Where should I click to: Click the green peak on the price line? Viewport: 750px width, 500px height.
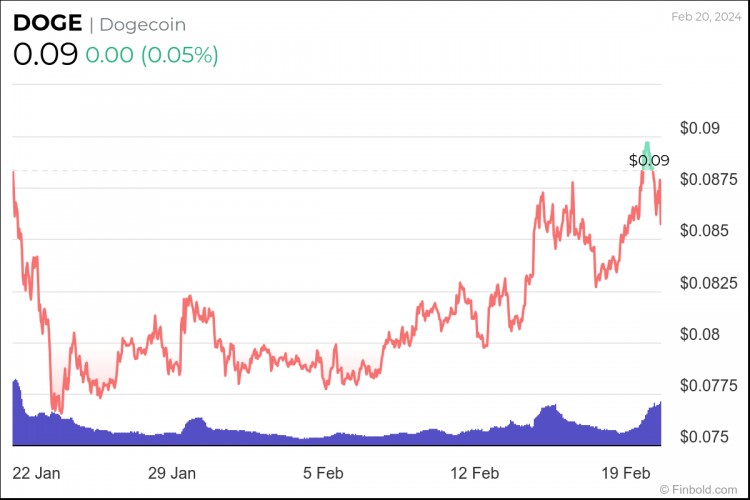pyautogui.click(x=647, y=155)
